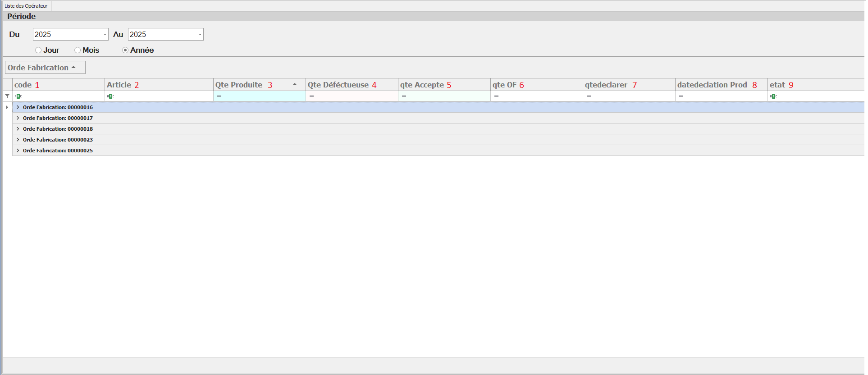Click the qte OF equals filter icon
The image size is (868, 375).
(496, 96)
